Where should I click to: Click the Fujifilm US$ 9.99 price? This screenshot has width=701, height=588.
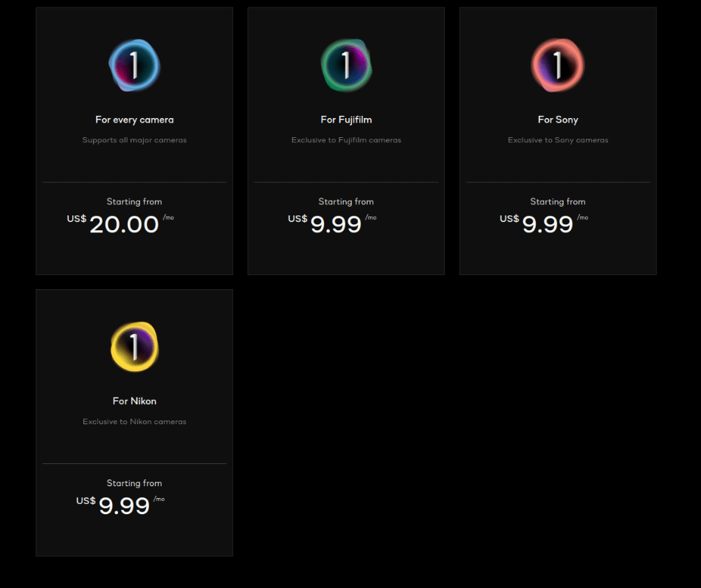point(333,224)
